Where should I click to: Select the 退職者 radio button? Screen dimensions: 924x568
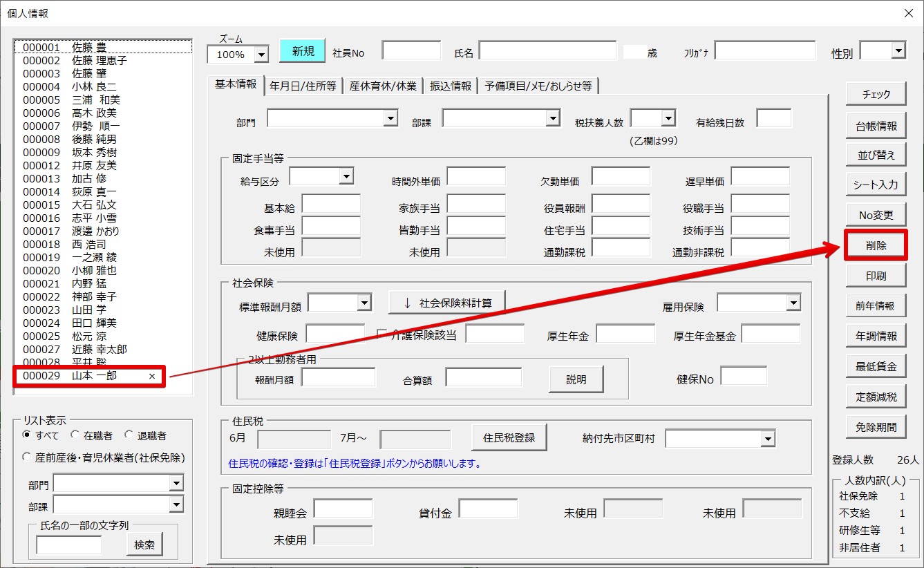point(129,435)
